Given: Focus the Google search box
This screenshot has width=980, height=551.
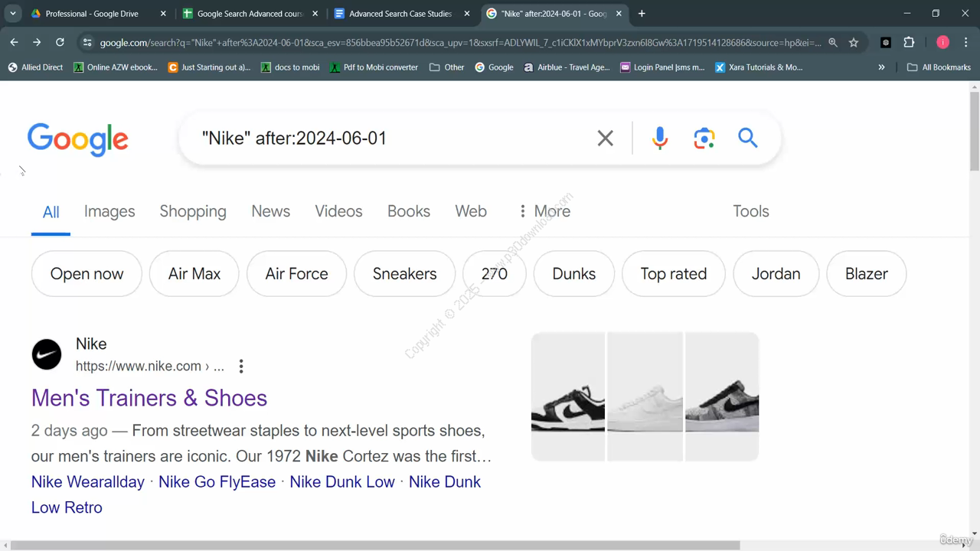Looking at the screenshot, I should click(x=390, y=138).
